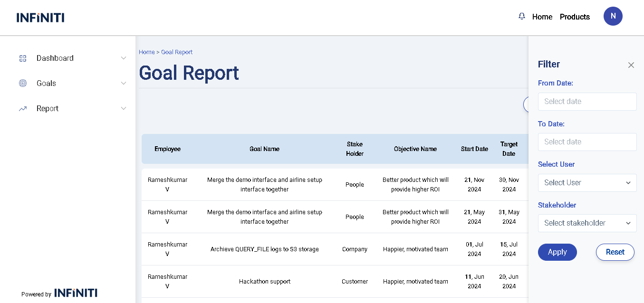Click the INFINITI logo in header
Viewport: 644px width, 303px height.
40,18
